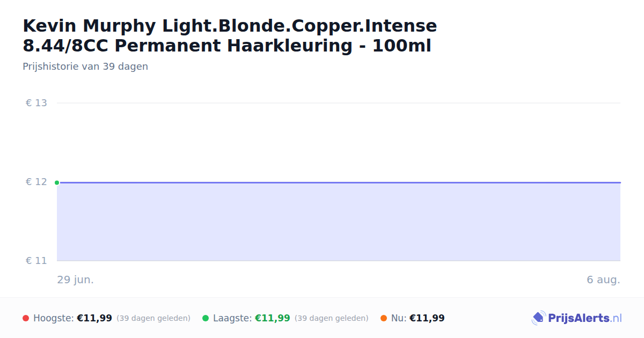The width and height of the screenshot is (644, 338).
Task: Click the 39 dagen geleden text after Hoogste
Action: point(153,318)
